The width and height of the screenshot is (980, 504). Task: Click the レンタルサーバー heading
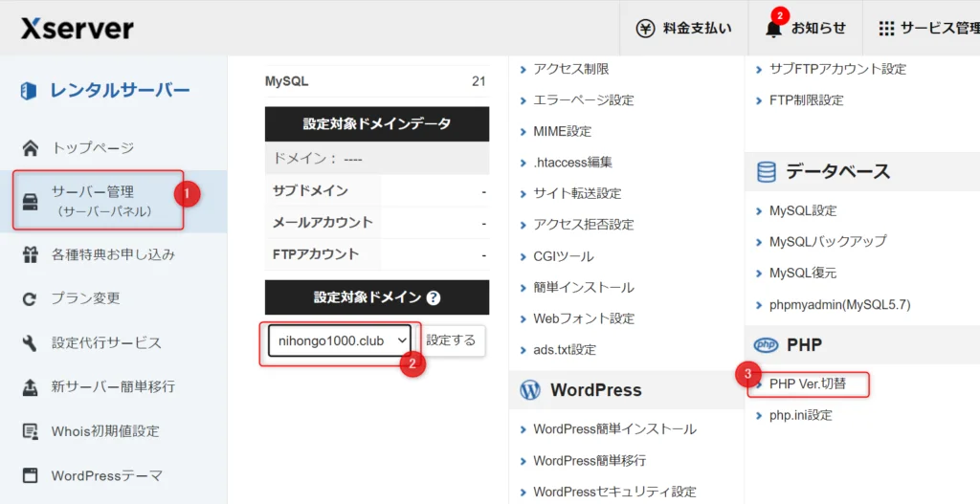(120, 91)
